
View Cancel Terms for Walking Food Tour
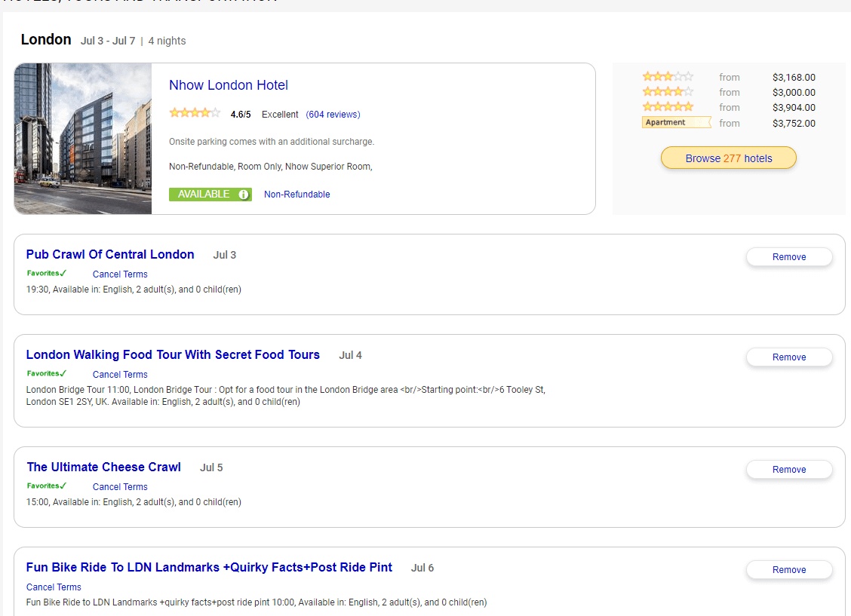120,375
